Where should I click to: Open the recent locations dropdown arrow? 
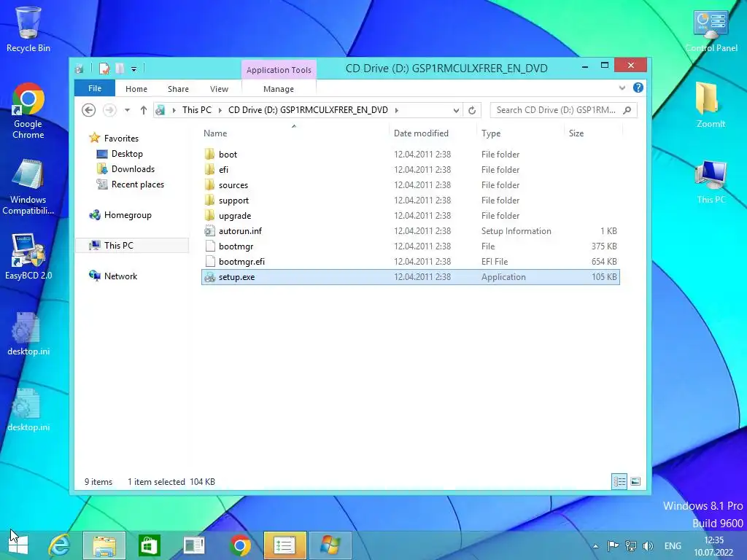pyautogui.click(x=127, y=110)
